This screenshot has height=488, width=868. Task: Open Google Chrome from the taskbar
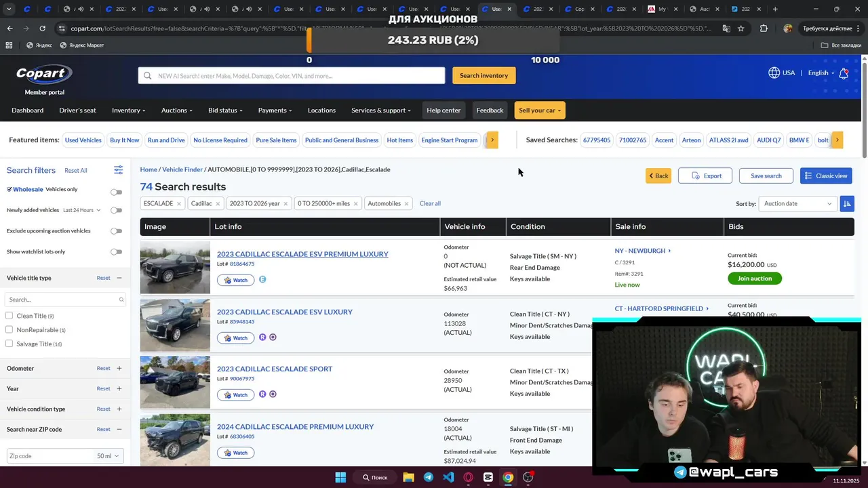coord(508,477)
